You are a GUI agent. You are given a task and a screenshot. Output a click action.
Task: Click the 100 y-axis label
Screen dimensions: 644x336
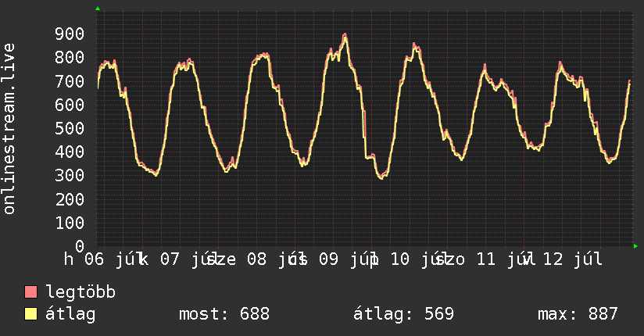pos(70,223)
